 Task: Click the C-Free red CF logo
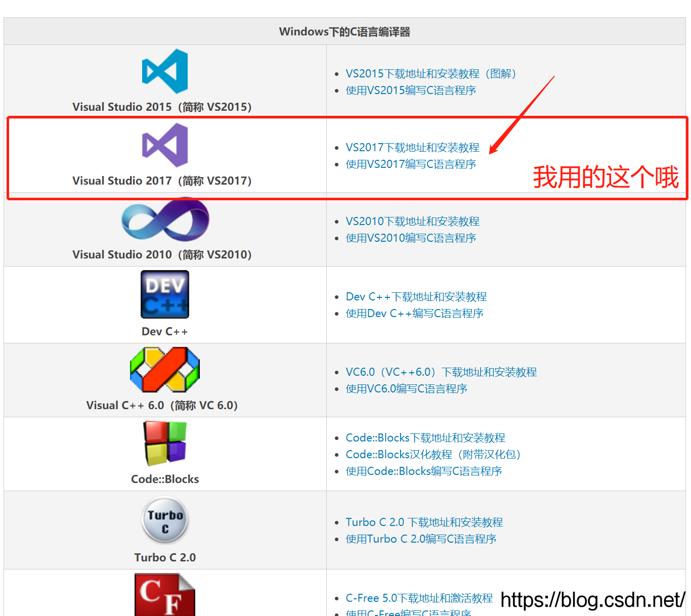[x=165, y=594]
